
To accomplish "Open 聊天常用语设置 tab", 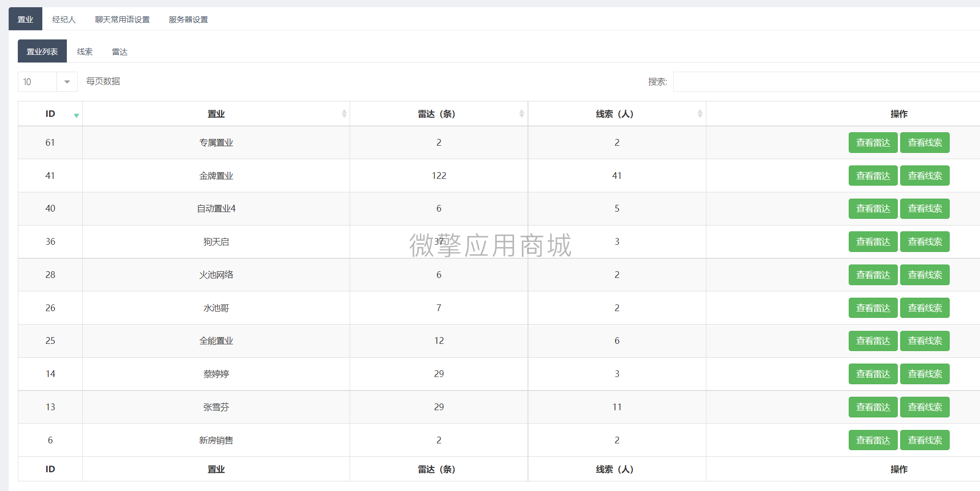I will click(122, 19).
